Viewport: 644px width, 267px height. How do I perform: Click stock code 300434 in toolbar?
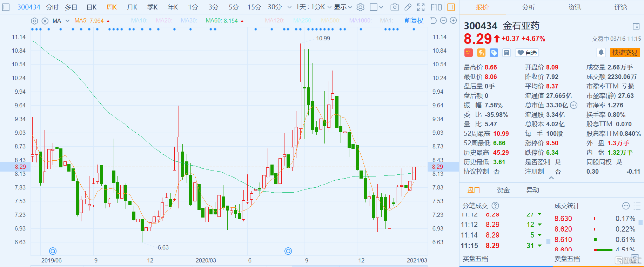pos(29,7)
